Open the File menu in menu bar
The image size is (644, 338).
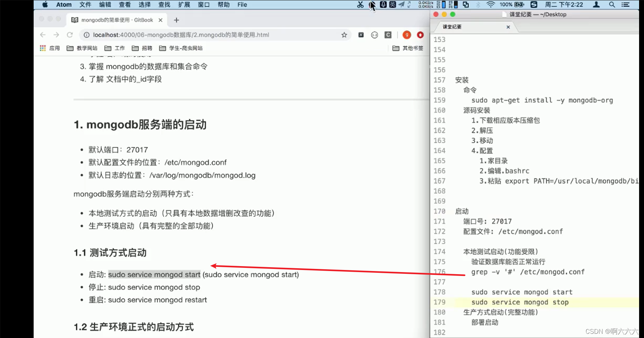tap(242, 5)
